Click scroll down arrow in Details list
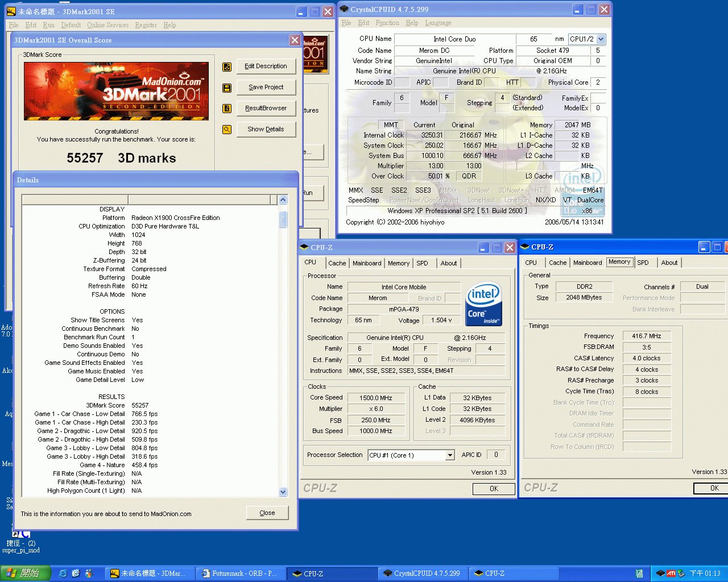 (x=283, y=492)
